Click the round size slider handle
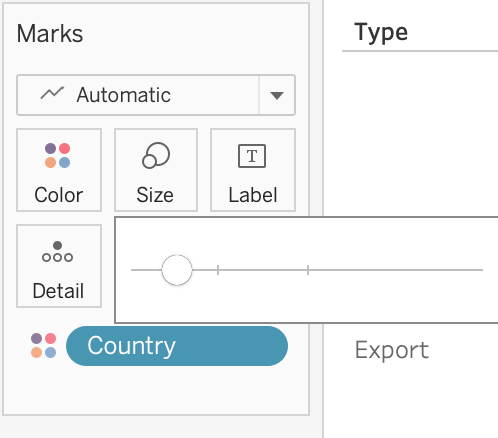Image resolution: width=498 pixels, height=438 pixels. tap(177, 270)
